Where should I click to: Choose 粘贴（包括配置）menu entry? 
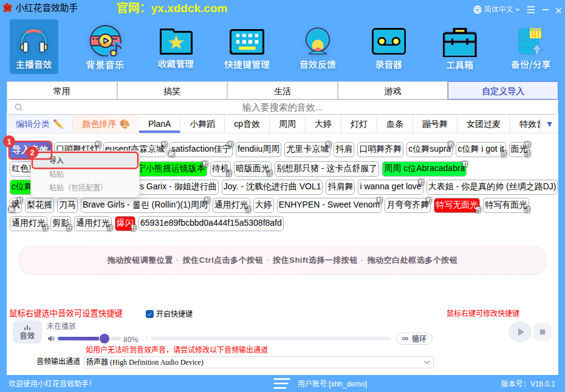click(85, 188)
